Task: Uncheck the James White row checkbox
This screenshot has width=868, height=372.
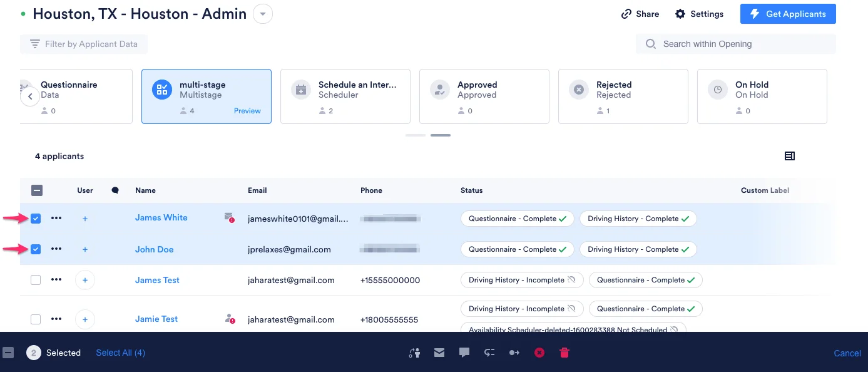Action: tap(36, 219)
